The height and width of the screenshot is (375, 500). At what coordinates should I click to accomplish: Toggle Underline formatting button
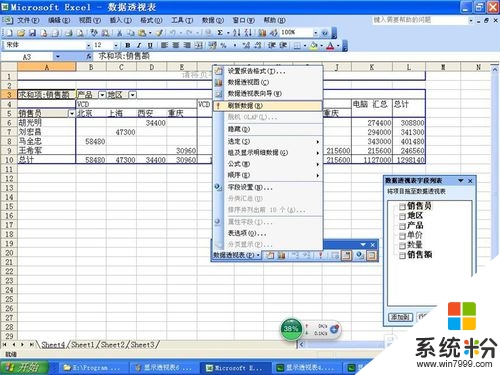coord(150,45)
